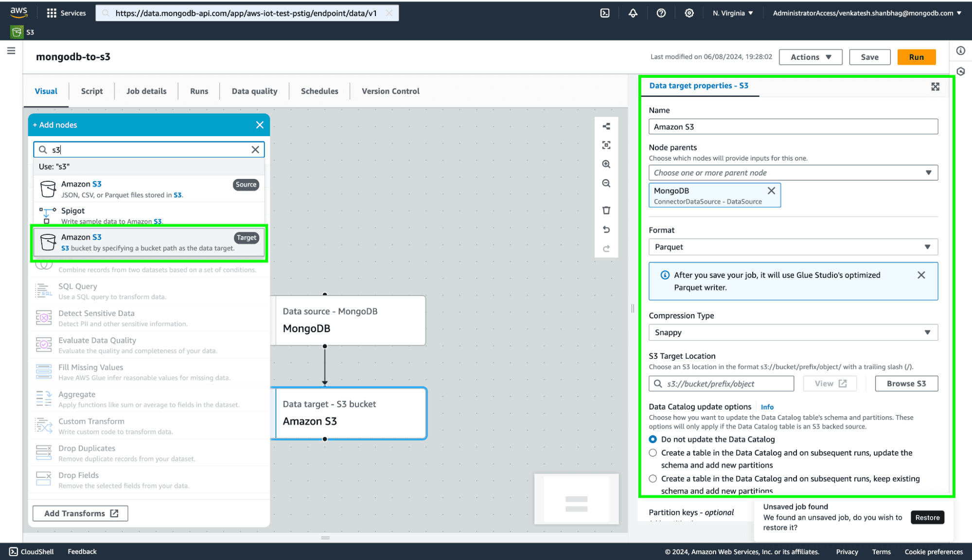Click the orange Run button

(x=916, y=57)
